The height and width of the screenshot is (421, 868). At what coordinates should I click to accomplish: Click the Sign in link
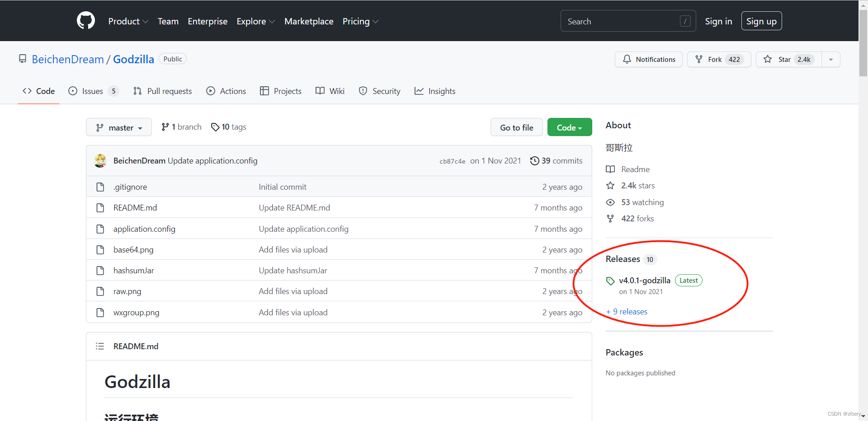pyautogui.click(x=718, y=21)
